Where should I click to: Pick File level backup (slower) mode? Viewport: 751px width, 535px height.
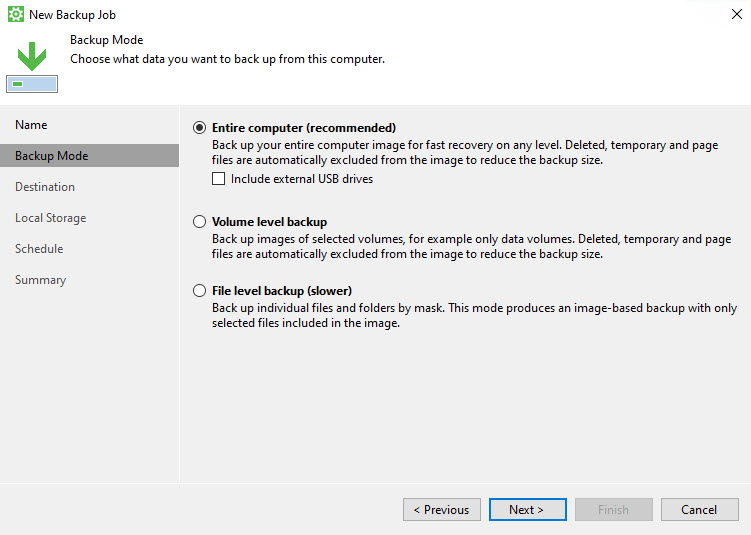click(x=200, y=291)
